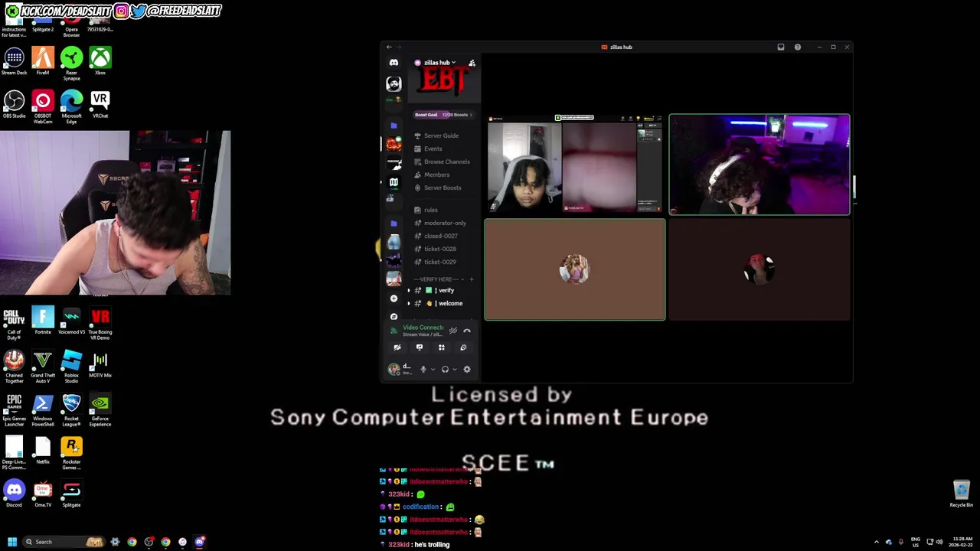Open the Recycle Bin on desktop
This screenshot has height=551, width=980.
coord(962,494)
